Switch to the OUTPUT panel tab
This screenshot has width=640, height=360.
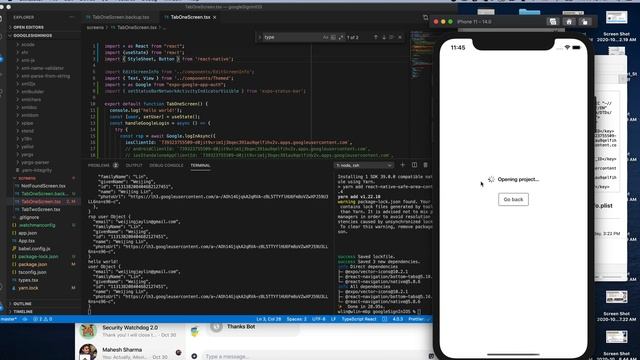pos(134,165)
